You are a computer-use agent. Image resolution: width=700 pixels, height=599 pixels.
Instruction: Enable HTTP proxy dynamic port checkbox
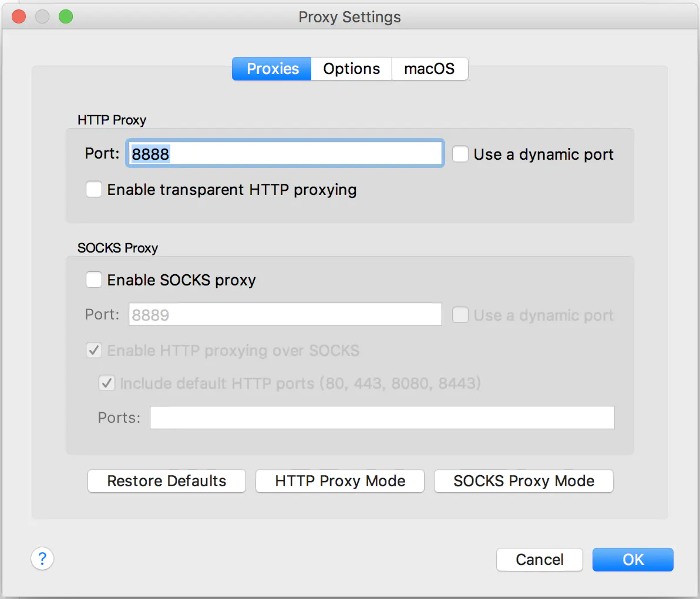point(460,154)
